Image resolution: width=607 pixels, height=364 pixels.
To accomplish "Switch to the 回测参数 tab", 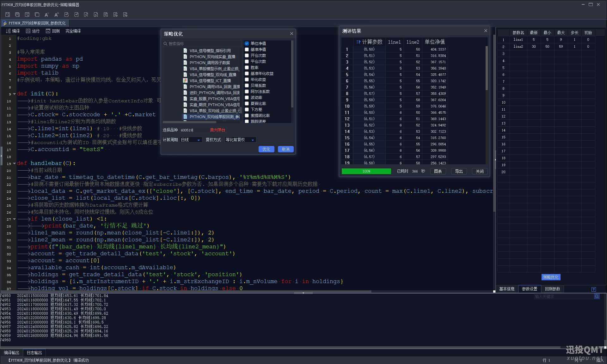I will tap(552, 289).
